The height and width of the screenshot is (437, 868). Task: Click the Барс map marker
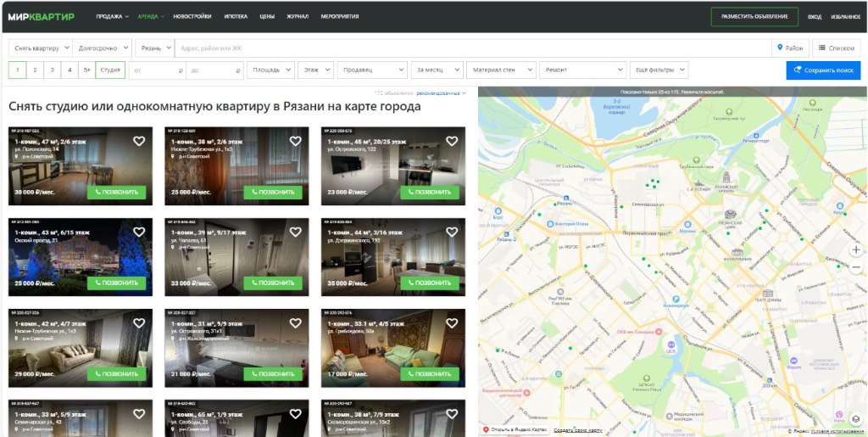tap(498, 211)
